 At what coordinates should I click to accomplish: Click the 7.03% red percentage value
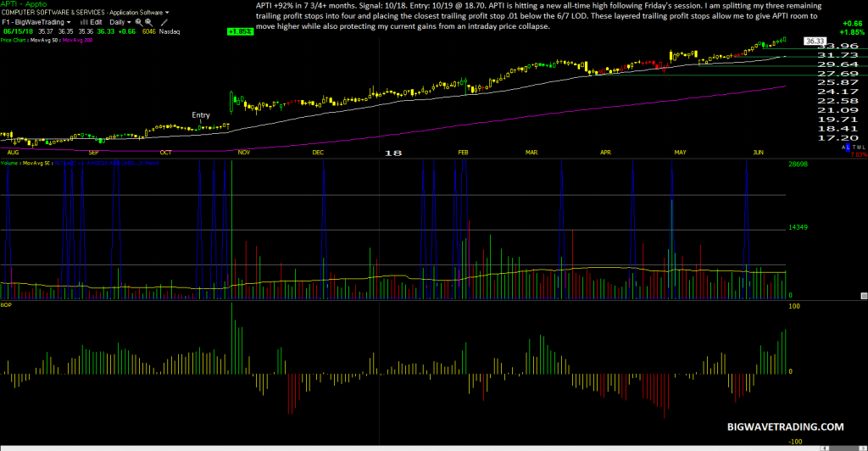860,154
